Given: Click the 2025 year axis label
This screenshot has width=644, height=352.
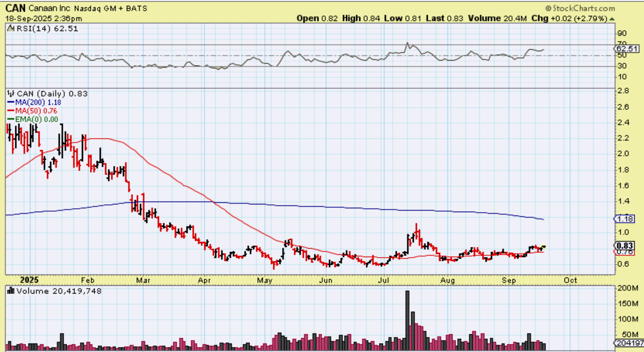Looking at the screenshot, I should pos(29,280).
